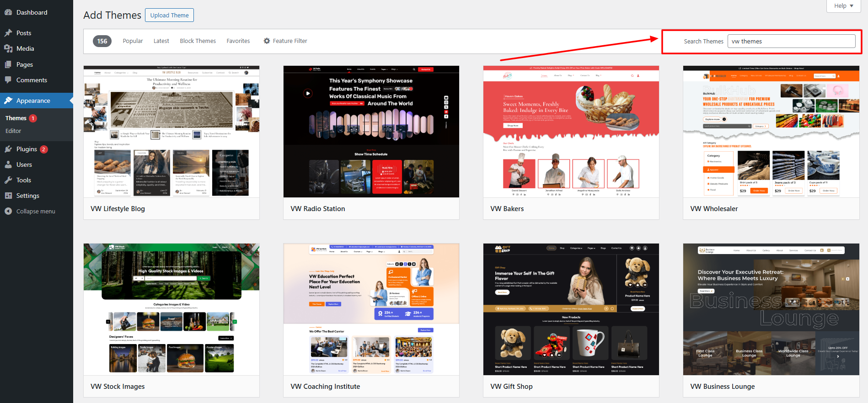The width and height of the screenshot is (868, 403).
Task: Click the Comments bubble icon
Action: 8,80
